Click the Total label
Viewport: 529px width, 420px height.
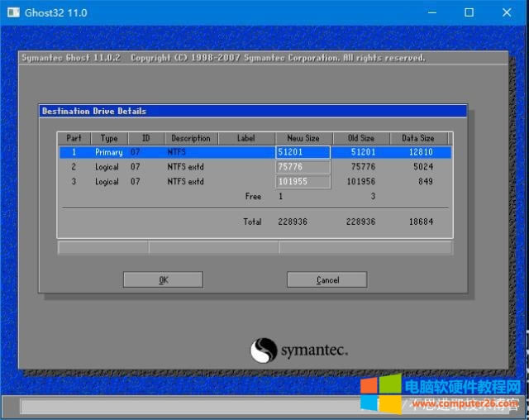click(x=252, y=222)
